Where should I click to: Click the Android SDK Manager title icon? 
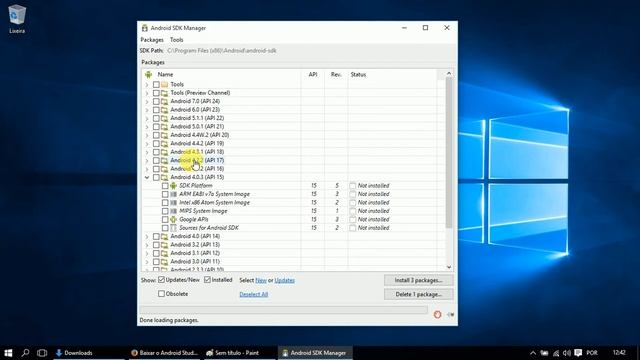tap(144, 28)
